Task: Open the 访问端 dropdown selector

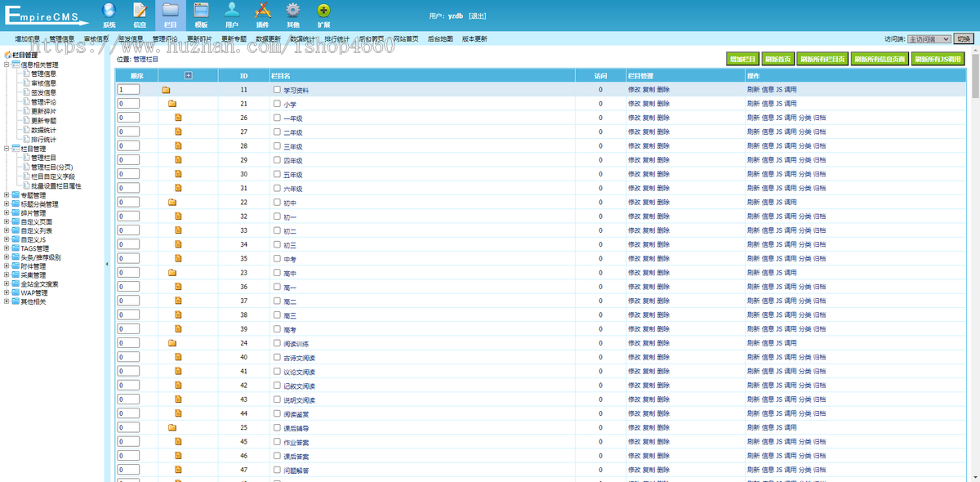Action: [929, 38]
